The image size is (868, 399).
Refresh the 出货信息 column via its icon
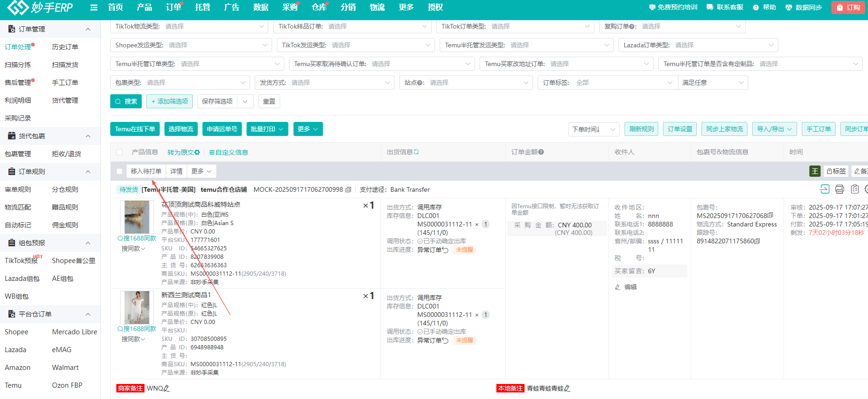[416, 152]
